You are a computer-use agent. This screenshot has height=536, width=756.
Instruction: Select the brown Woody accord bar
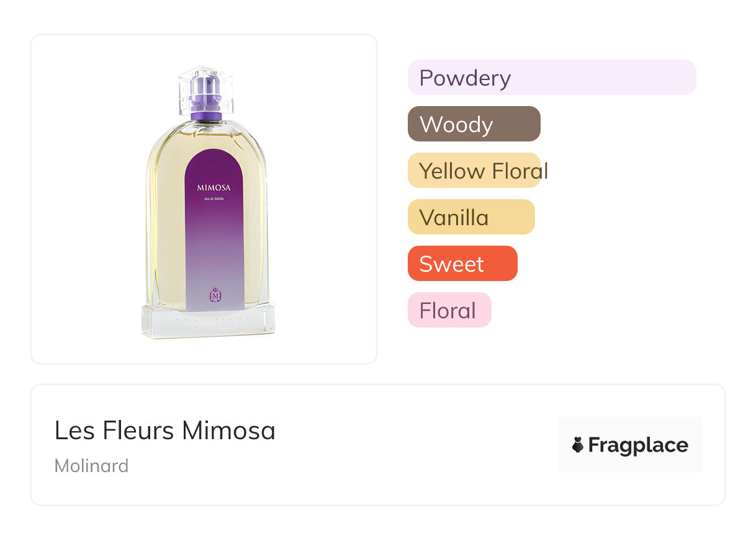point(474,124)
